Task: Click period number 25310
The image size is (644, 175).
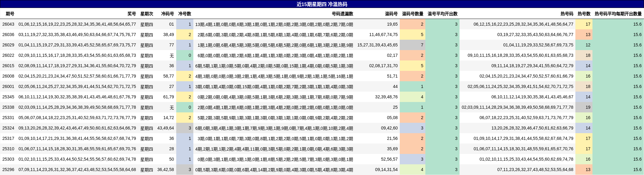Action: pyautogui.click(x=8, y=149)
